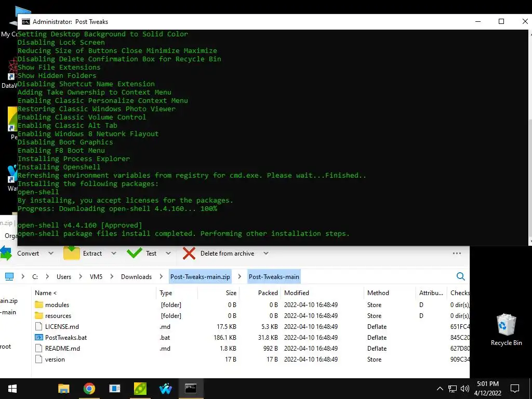This screenshot has width=532, height=399.
Task: Click the blue W app taskbar icon
Action: pos(166,389)
